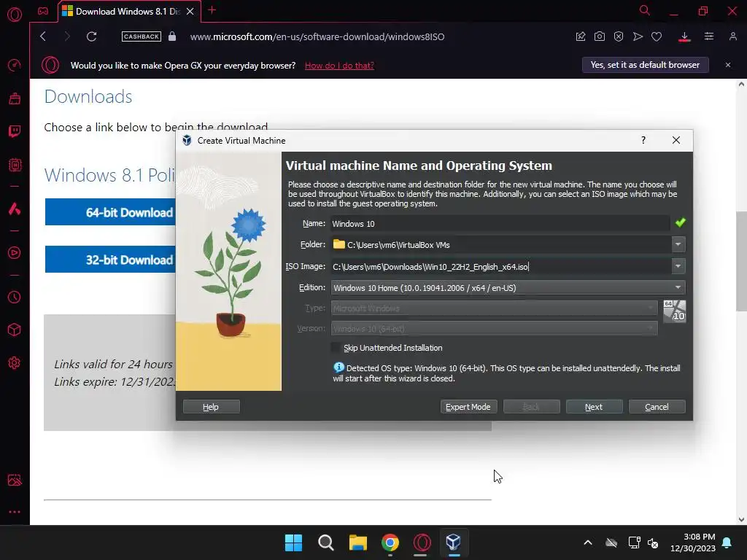Close the Create Virtual Machine dialog
The width and height of the screenshot is (747, 560).
click(676, 140)
